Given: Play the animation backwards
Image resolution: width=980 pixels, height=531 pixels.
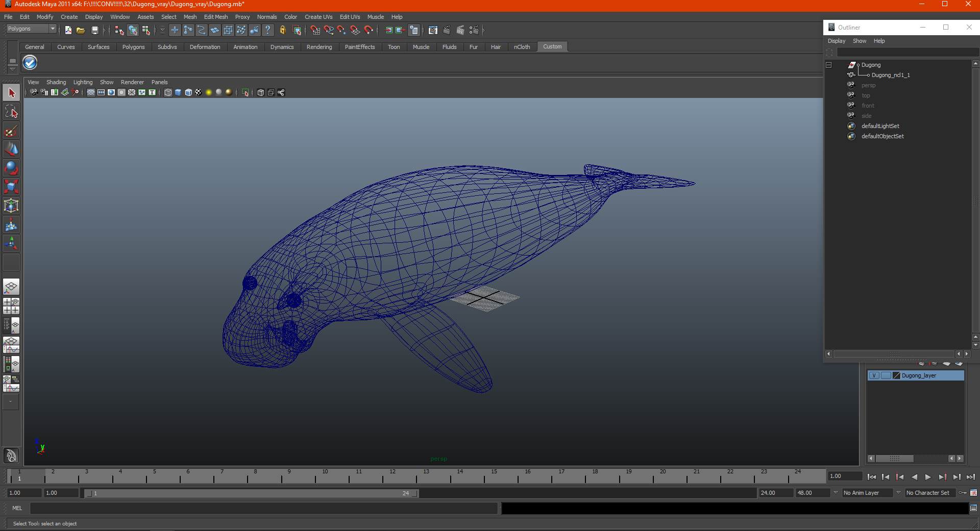Looking at the screenshot, I should pos(914,477).
